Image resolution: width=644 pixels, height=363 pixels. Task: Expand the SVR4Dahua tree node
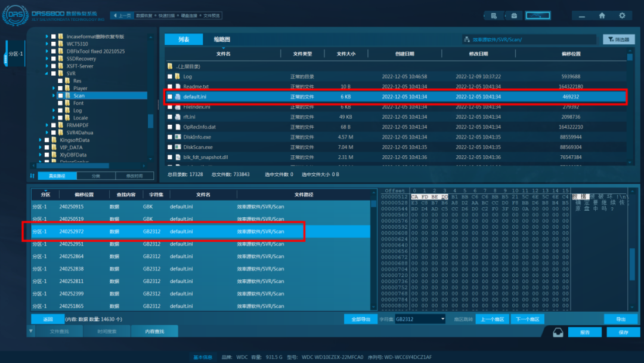[47, 133]
